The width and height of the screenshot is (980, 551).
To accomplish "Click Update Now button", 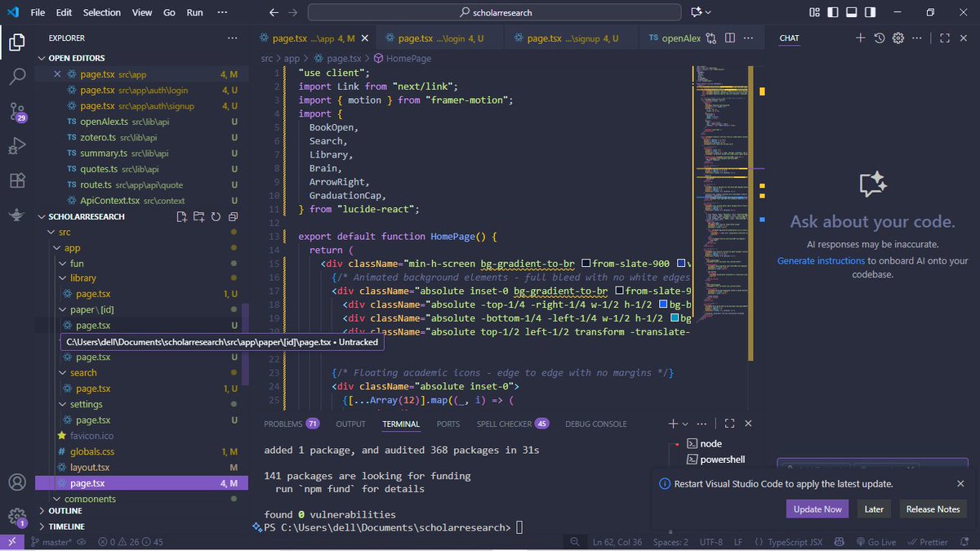I will pyautogui.click(x=817, y=509).
